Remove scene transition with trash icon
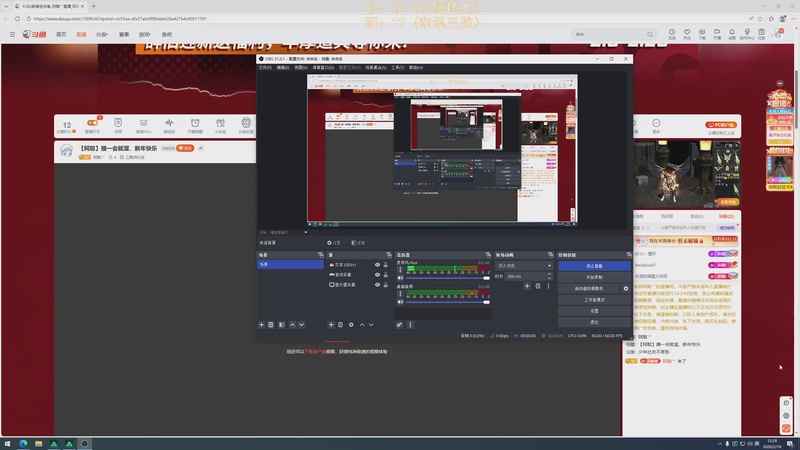 [x=538, y=286]
